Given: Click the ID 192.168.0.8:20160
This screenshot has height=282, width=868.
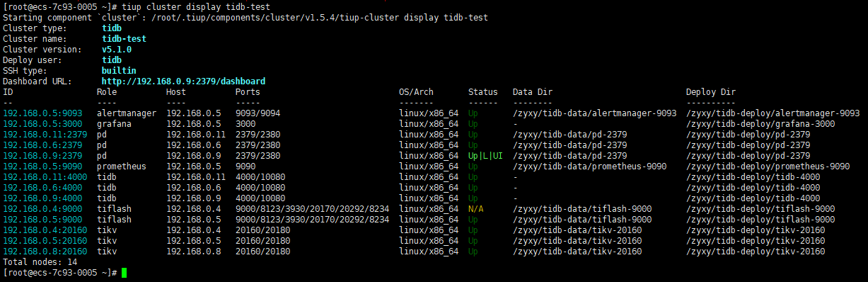Looking at the screenshot, I should pos(45,252).
